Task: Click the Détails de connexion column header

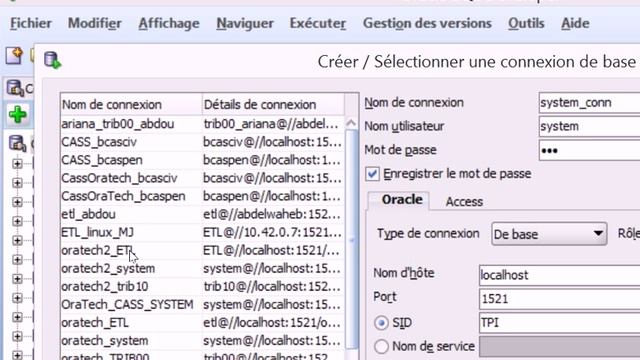Action: (273, 105)
